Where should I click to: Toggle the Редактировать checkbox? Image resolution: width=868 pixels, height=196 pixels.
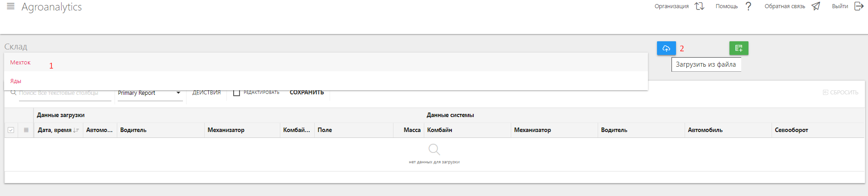[x=236, y=93]
